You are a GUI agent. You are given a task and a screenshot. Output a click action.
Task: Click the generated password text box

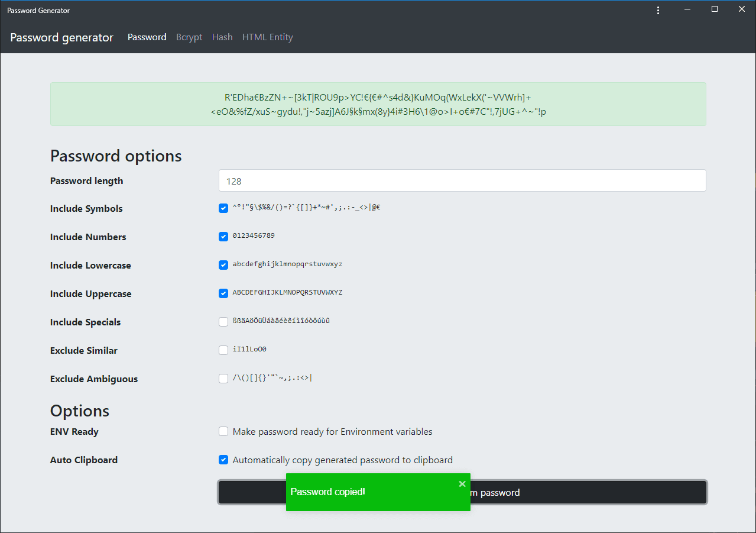pos(378,104)
